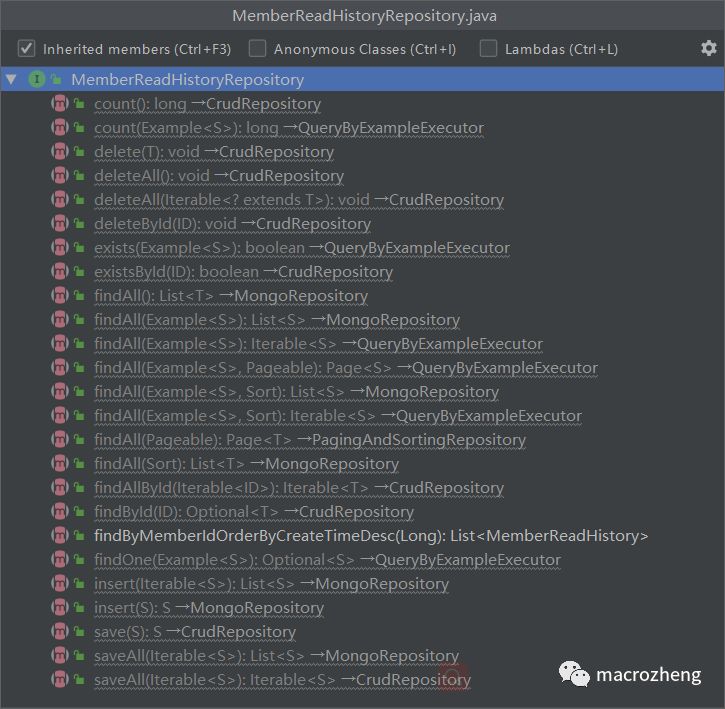The image size is (725, 709).
Task: Click public lock icon beside insert(Iterable<S>)
Action: click(x=80, y=584)
